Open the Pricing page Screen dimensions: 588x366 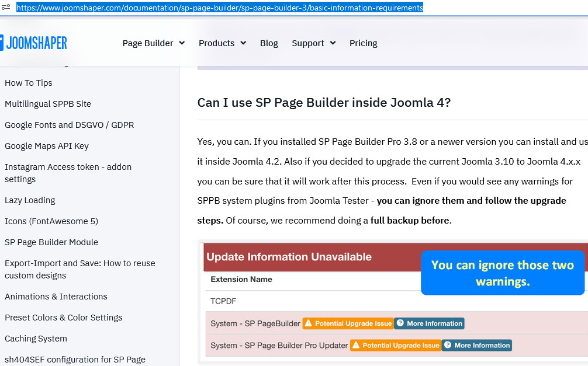click(x=363, y=43)
